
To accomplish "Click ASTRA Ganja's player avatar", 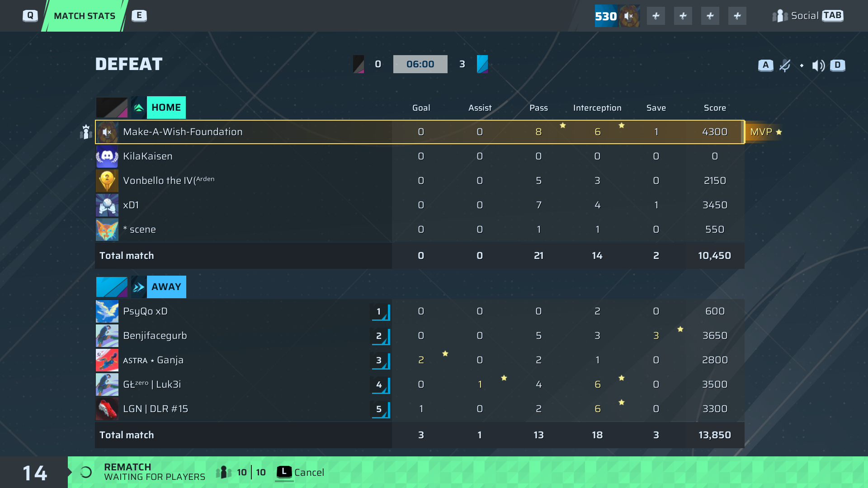I will tap(107, 360).
